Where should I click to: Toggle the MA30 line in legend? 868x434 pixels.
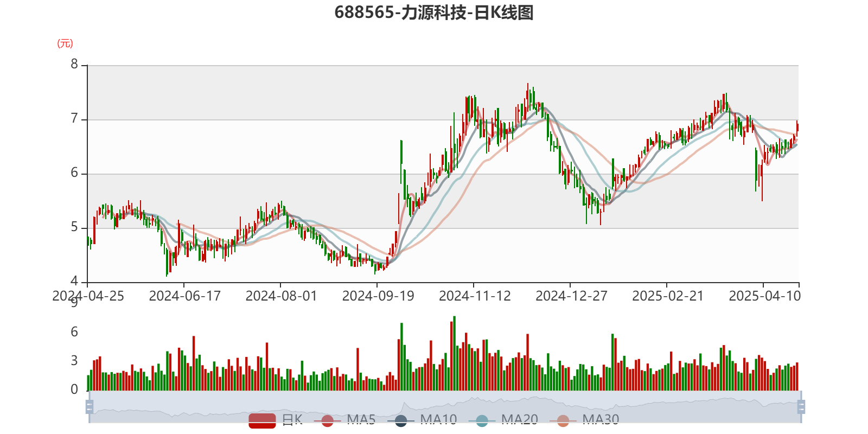pyautogui.click(x=584, y=420)
